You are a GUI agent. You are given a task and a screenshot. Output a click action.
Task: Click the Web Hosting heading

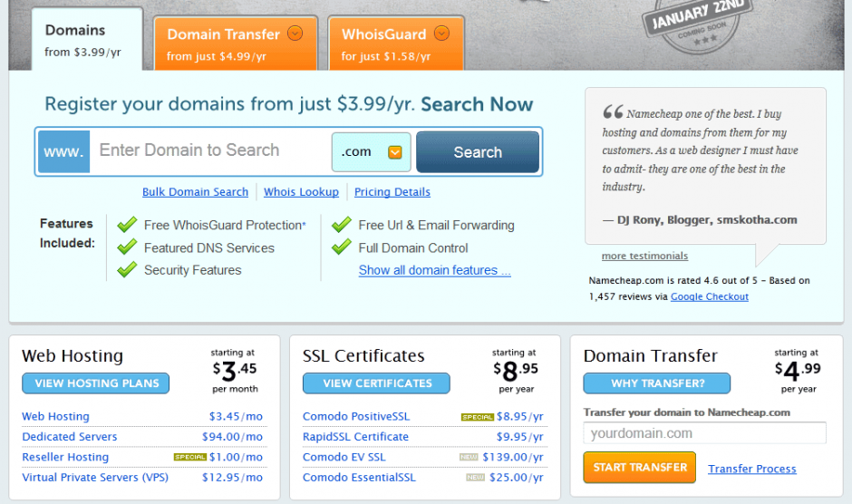73,355
